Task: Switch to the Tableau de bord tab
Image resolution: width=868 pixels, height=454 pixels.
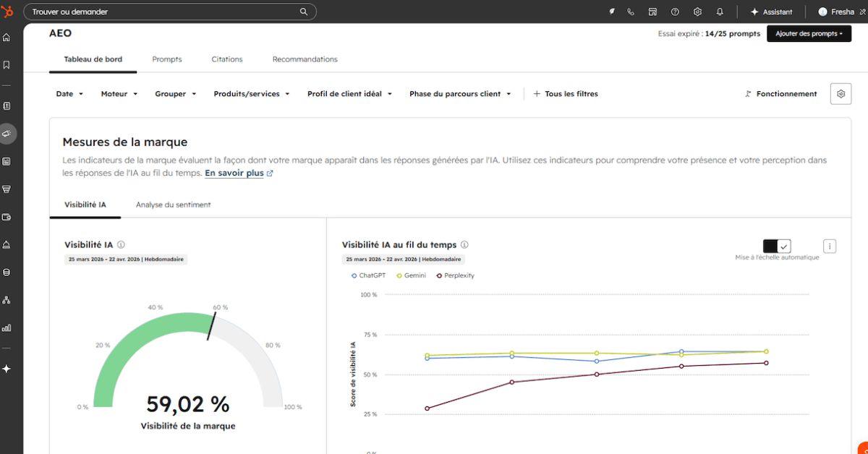Action: tap(93, 59)
